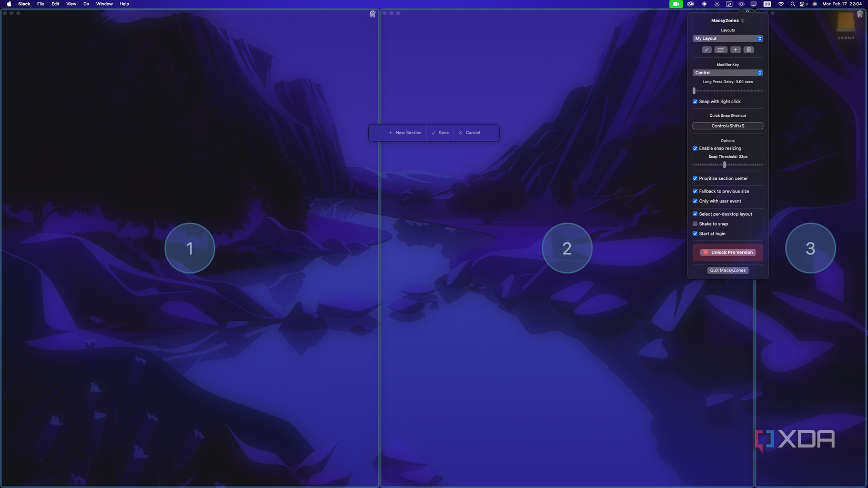Click the Siri icon
This screenshot has height=488, width=868.
(815, 4)
